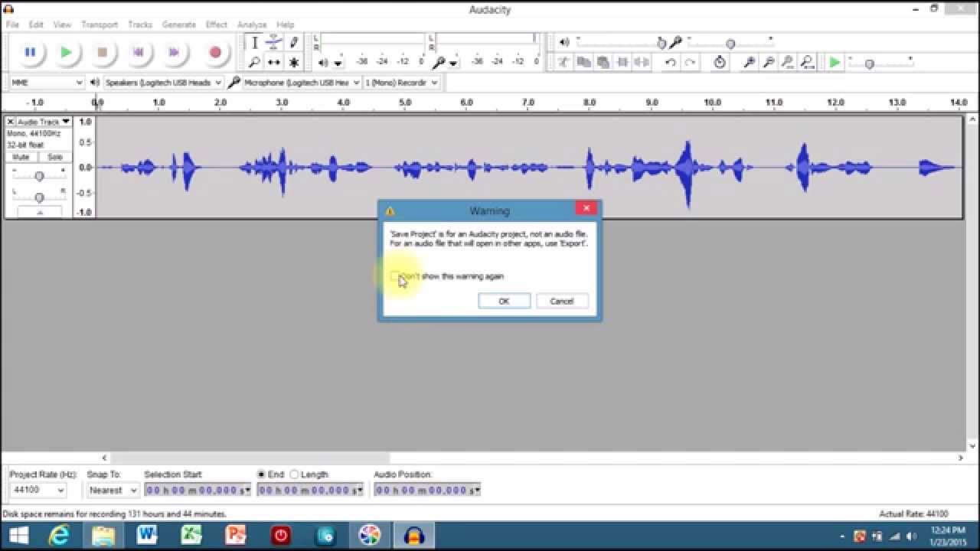This screenshot has height=551, width=980.
Task: Open Selection Start time format arrow
Action: [x=248, y=490]
